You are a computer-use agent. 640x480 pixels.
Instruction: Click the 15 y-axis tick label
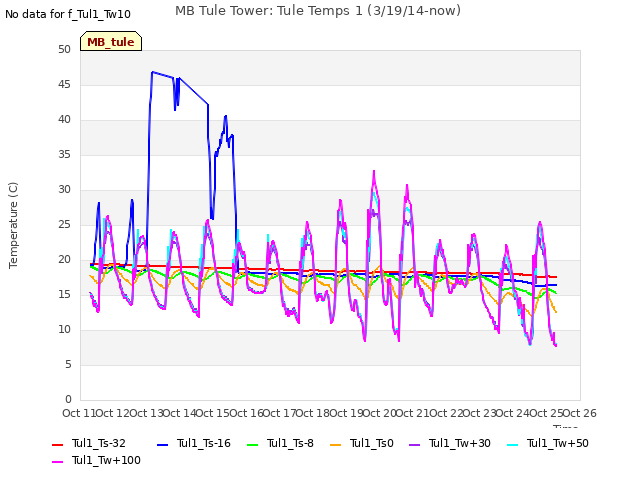click(64, 295)
